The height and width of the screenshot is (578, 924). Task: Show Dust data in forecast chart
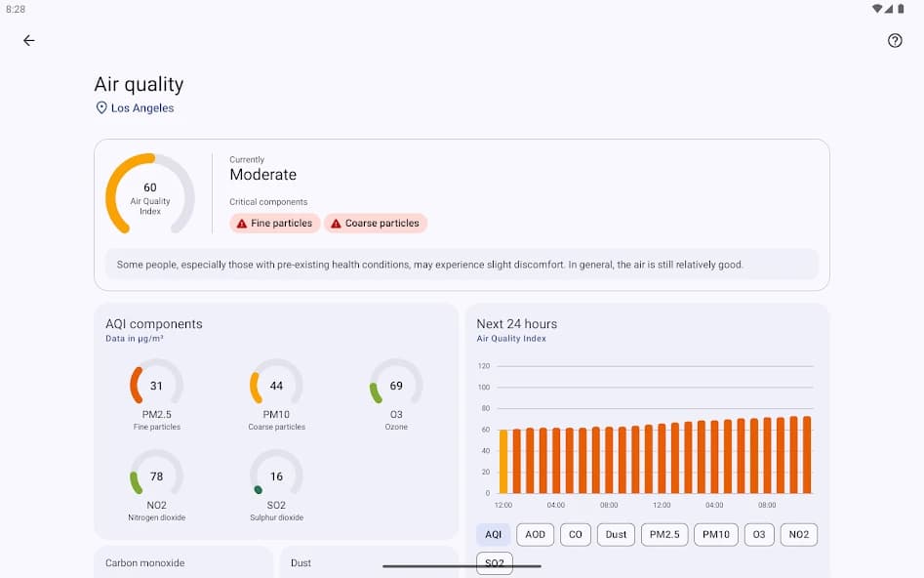click(616, 534)
